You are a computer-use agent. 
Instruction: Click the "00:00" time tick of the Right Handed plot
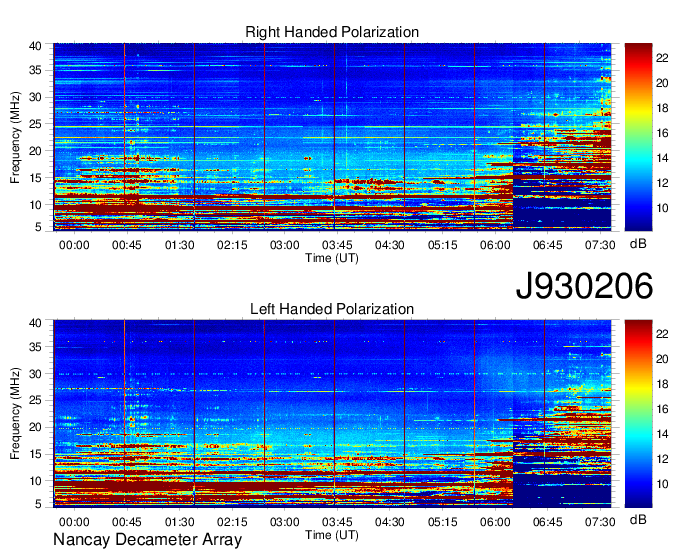point(74,245)
